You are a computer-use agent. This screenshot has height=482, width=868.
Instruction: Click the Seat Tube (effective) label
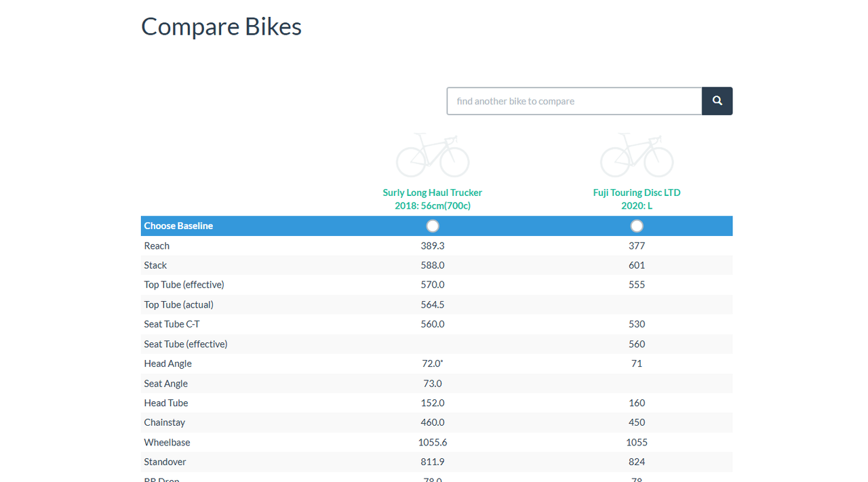click(x=186, y=344)
